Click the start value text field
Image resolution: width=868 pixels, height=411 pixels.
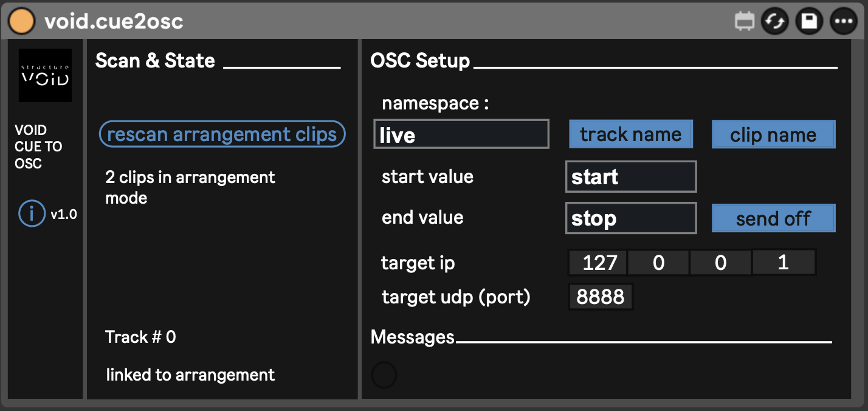coord(631,177)
